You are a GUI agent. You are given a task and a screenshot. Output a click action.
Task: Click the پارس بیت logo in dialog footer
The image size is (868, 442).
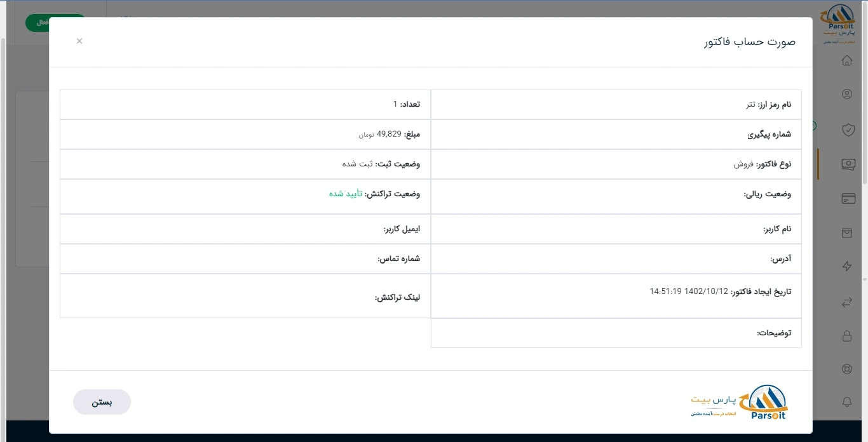739,403
